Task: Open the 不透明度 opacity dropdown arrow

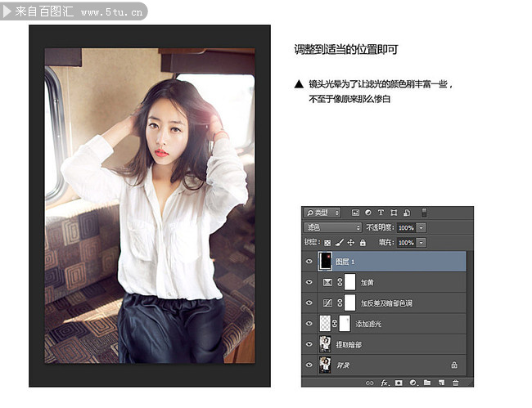Action: point(422,227)
